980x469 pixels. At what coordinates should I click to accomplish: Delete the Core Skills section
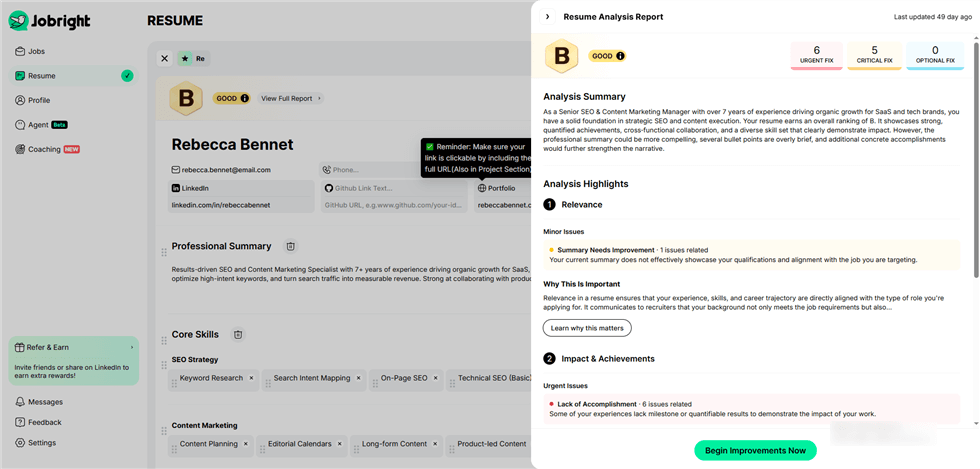(238, 335)
